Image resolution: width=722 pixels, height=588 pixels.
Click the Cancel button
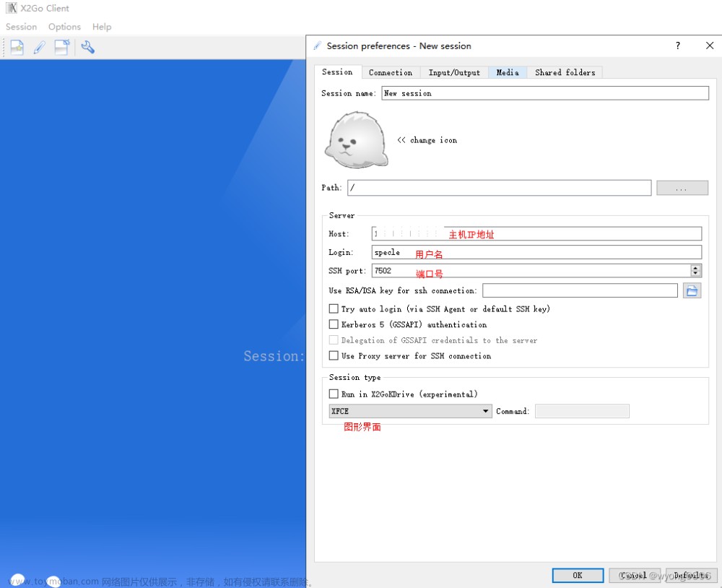coord(635,575)
